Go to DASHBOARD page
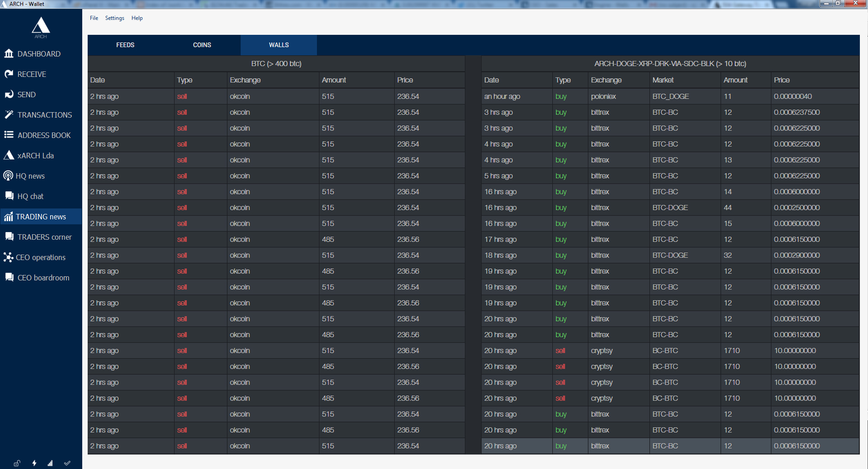Image resolution: width=868 pixels, height=469 pixels. (x=39, y=54)
